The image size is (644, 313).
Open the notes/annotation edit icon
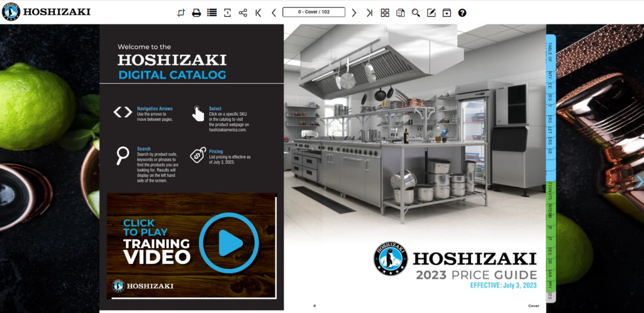[x=431, y=13]
